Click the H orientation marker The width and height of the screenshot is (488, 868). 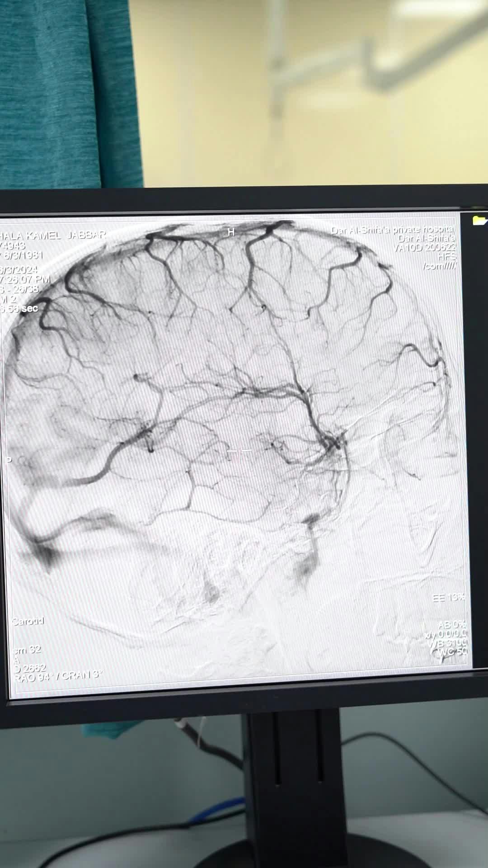231,232
